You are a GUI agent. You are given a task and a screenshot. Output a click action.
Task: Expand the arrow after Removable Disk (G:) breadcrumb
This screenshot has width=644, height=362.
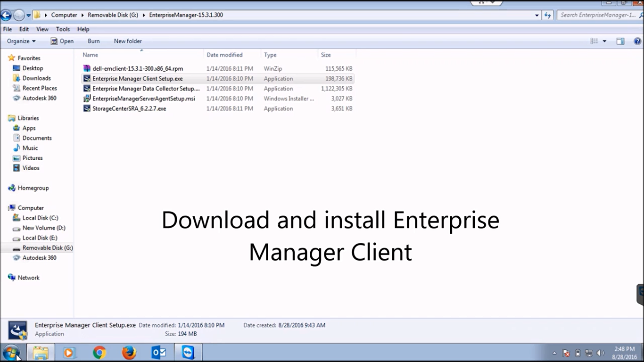click(x=144, y=15)
